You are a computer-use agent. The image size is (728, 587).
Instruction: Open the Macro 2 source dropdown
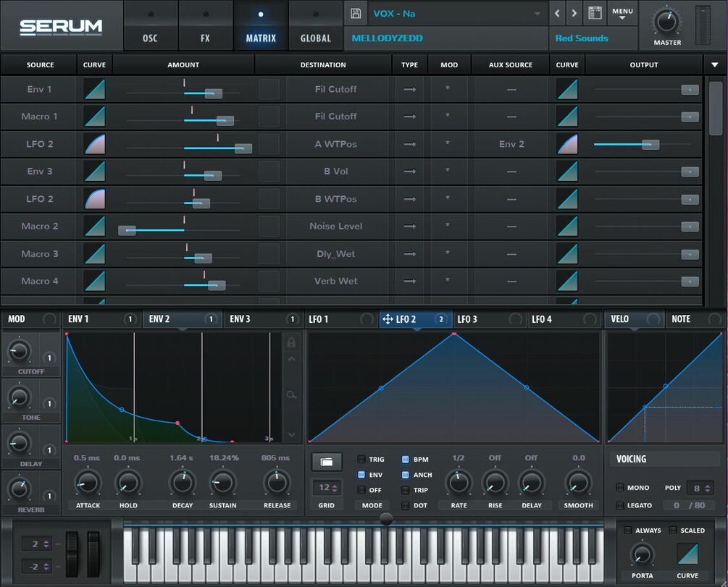click(x=39, y=226)
